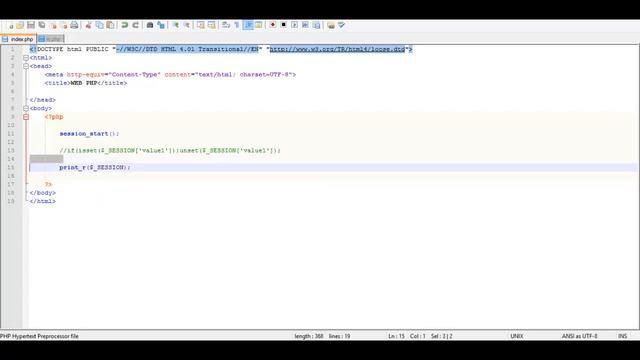Toggle the INS insert mode indicator
This screenshot has height=360, width=640.
point(622,336)
